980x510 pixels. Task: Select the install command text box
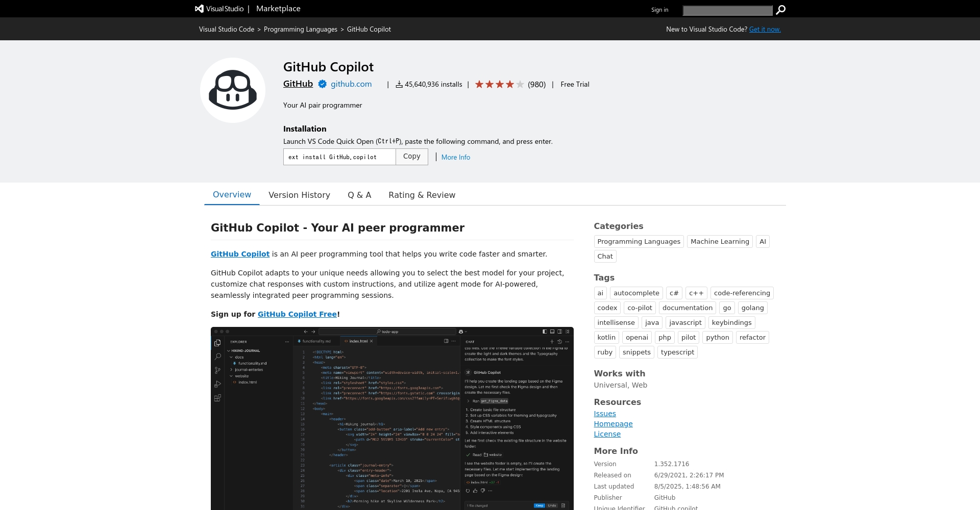[339, 157]
